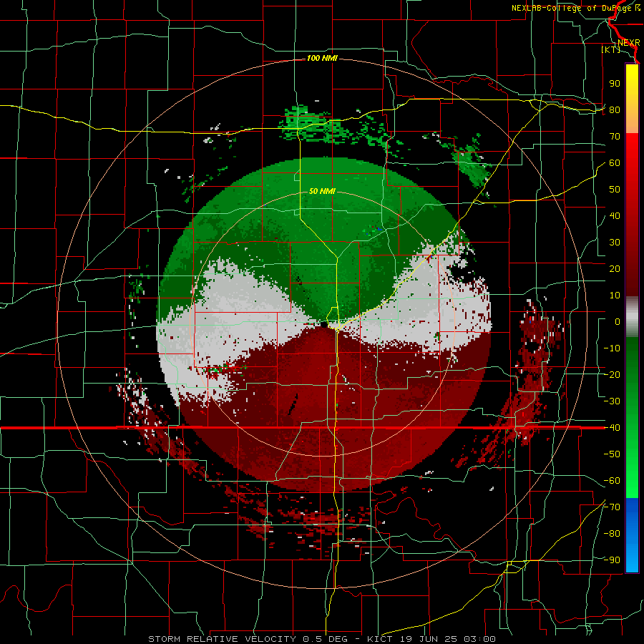Screen dimensions: 644x644
Task: Select the "NEXLAB-College of DuPage" header text
Action: click(570, 8)
